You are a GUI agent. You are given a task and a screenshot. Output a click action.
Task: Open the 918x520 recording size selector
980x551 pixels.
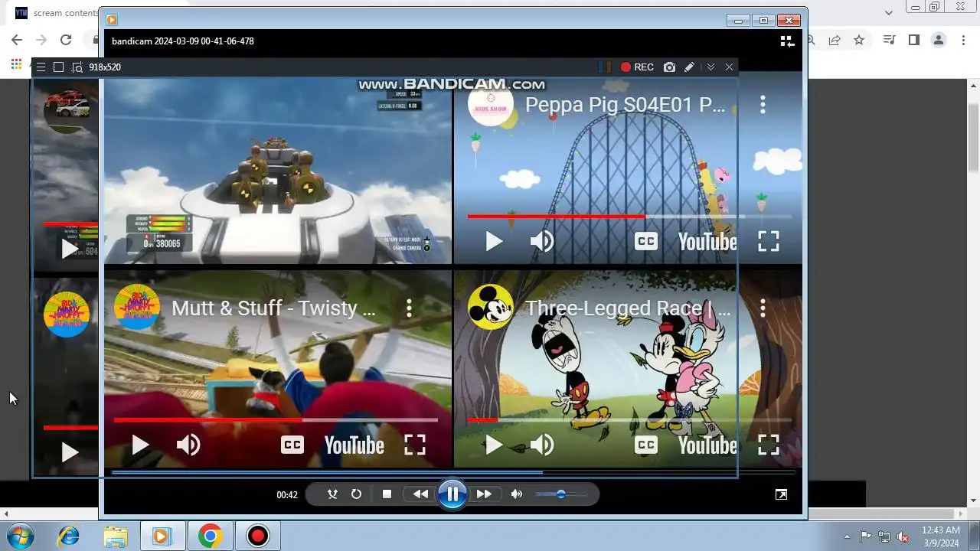pyautogui.click(x=105, y=67)
